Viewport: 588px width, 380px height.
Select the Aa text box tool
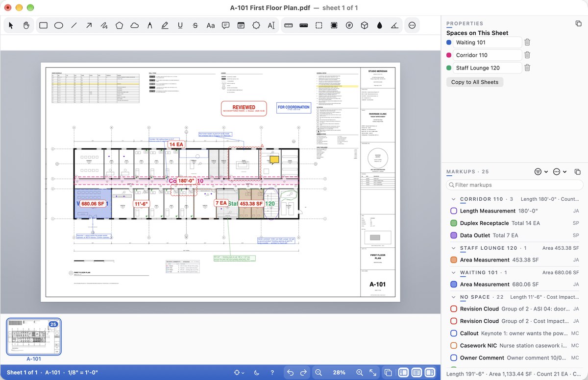(210, 25)
